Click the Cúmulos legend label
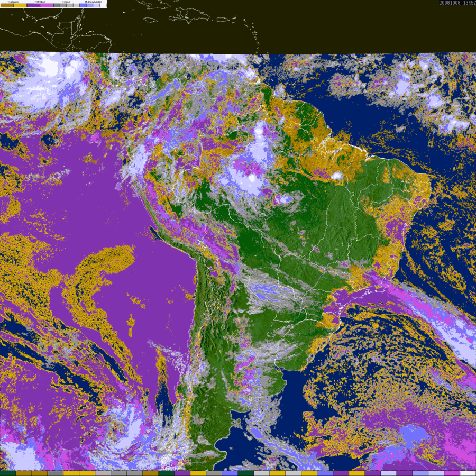 tap(13, 2)
